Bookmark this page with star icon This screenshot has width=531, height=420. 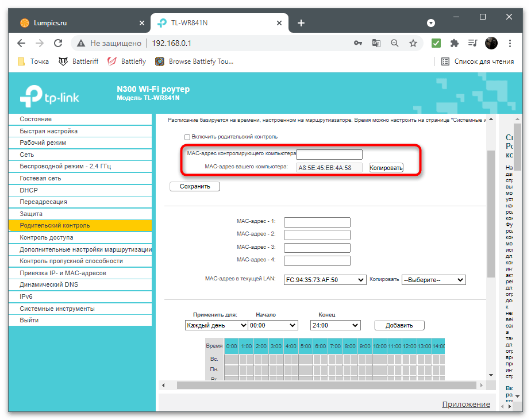tap(413, 43)
